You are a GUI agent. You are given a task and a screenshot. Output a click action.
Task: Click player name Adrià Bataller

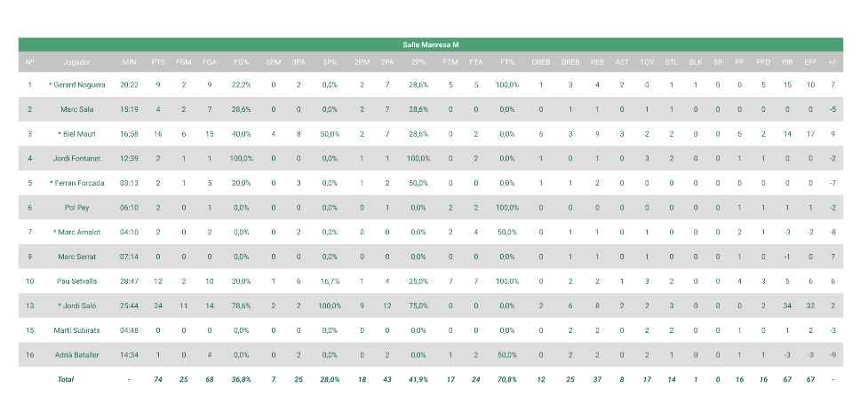[x=77, y=354]
